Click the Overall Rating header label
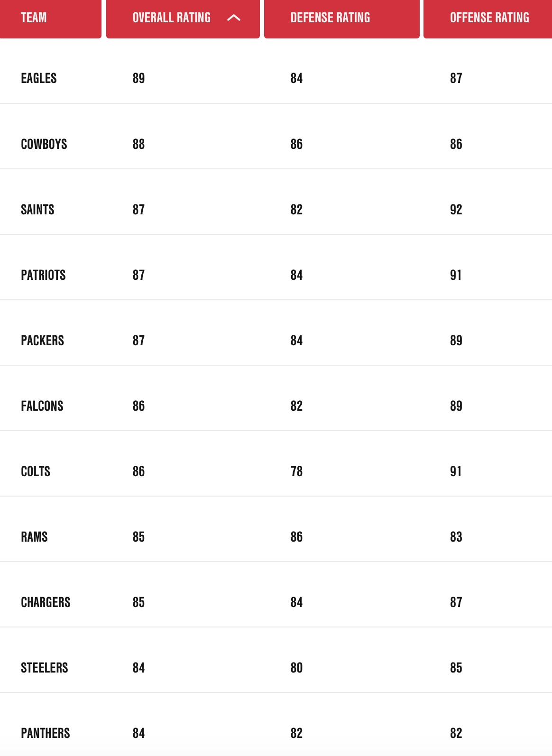 (x=171, y=18)
